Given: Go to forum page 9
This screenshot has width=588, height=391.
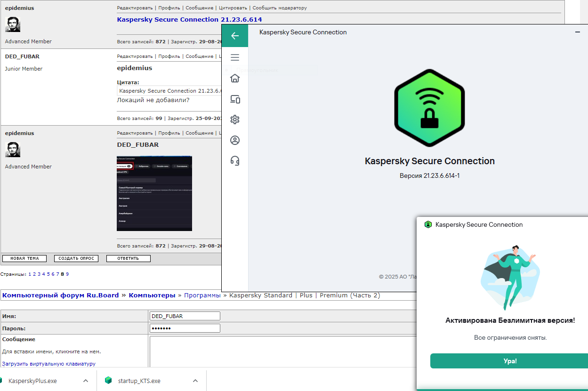Looking at the screenshot, I should pyautogui.click(x=67, y=274).
